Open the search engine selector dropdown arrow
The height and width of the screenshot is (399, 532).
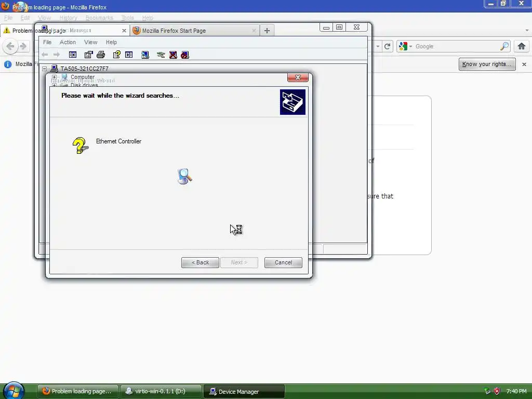(x=410, y=46)
